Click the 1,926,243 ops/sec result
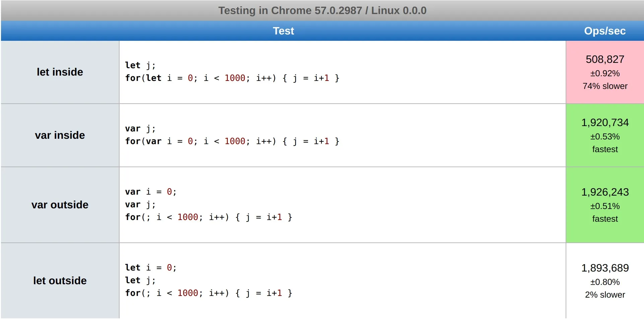The height and width of the screenshot is (319, 644). [605, 192]
